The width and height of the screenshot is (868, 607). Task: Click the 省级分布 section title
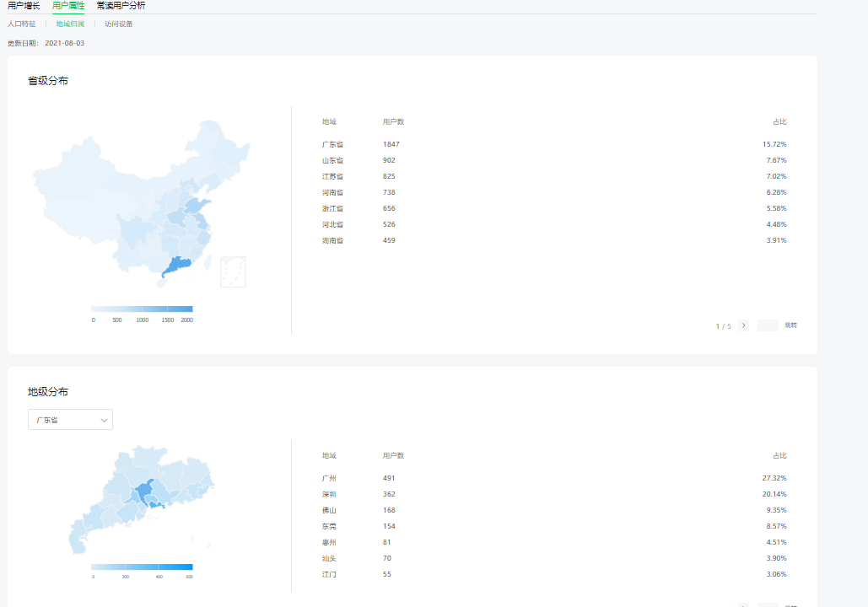48,81
